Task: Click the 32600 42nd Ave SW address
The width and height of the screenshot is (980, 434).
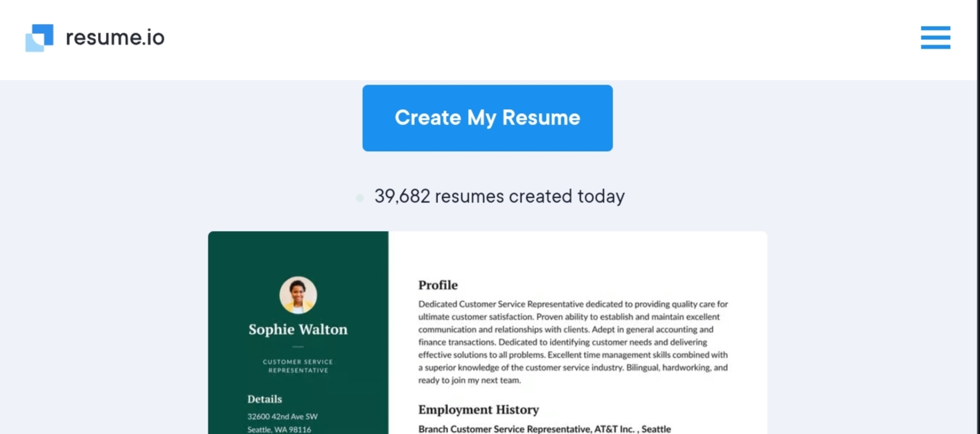Action: pos(282,417)
